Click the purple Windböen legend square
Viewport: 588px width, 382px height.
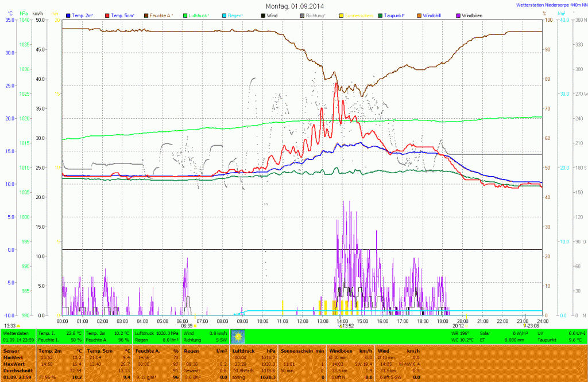(458, 15)
